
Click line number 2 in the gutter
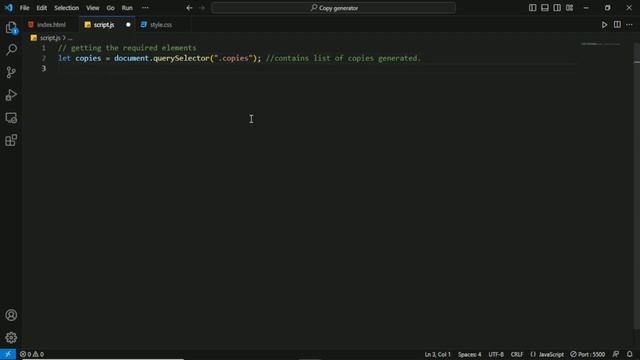click(44, 58)
